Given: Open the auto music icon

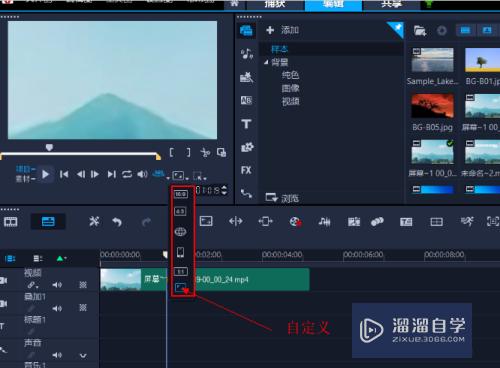Looking at the screenshot, I should [x=324, y=222].
